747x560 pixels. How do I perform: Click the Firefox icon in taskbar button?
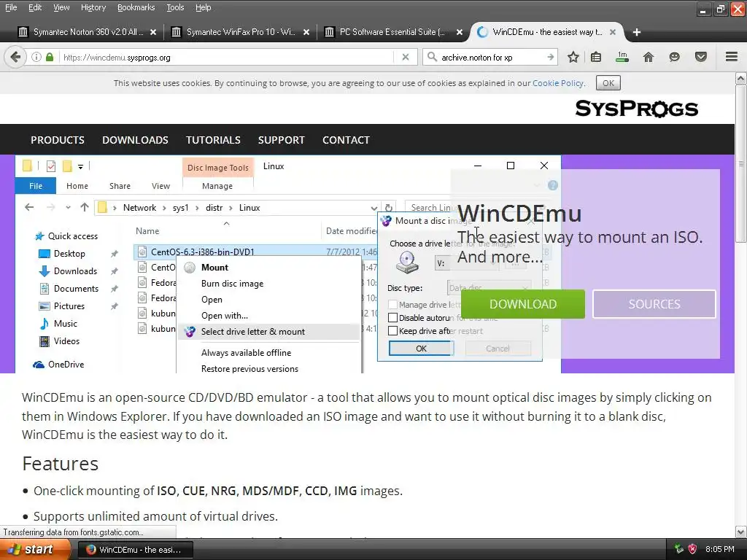91,550
